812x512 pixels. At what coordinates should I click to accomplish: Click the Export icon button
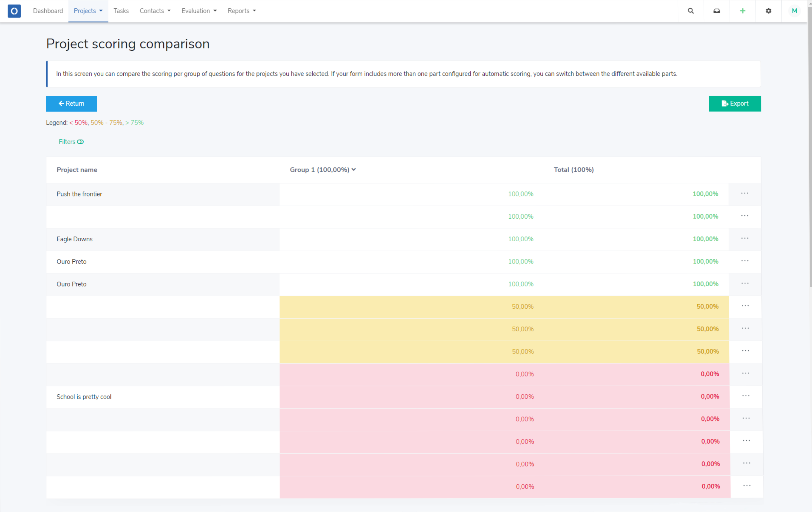coord(726,103)
